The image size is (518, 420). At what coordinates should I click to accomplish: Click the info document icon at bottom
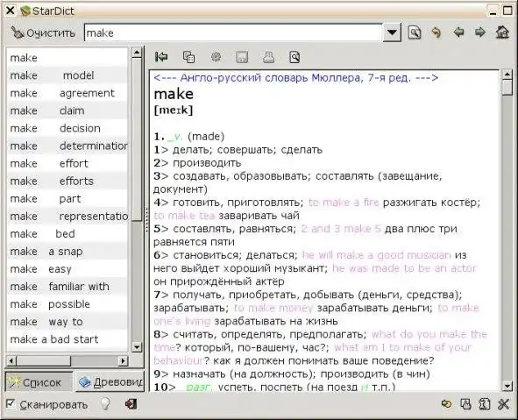pyautogui.click(x=485, y=404)
